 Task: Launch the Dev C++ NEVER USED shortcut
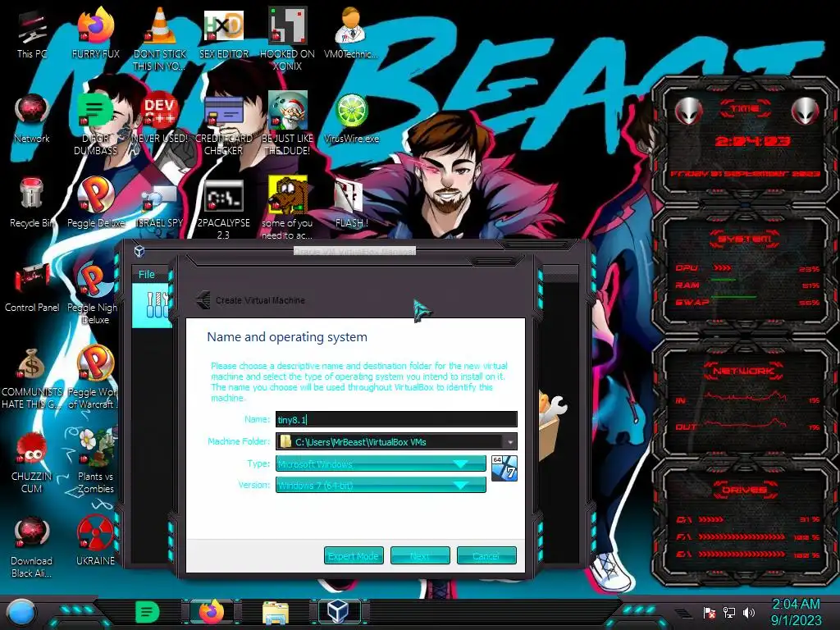pyautogui.click(x=160, y=118)
